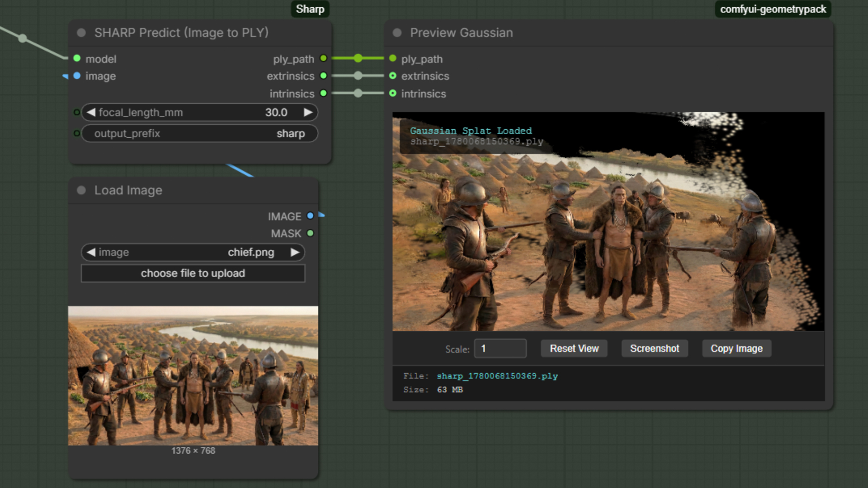Image resolution: width=868 pixels, height=488 pixels.
Task: Click the model input socket on SHARP Predict
Action: click(x=77, y=58)
